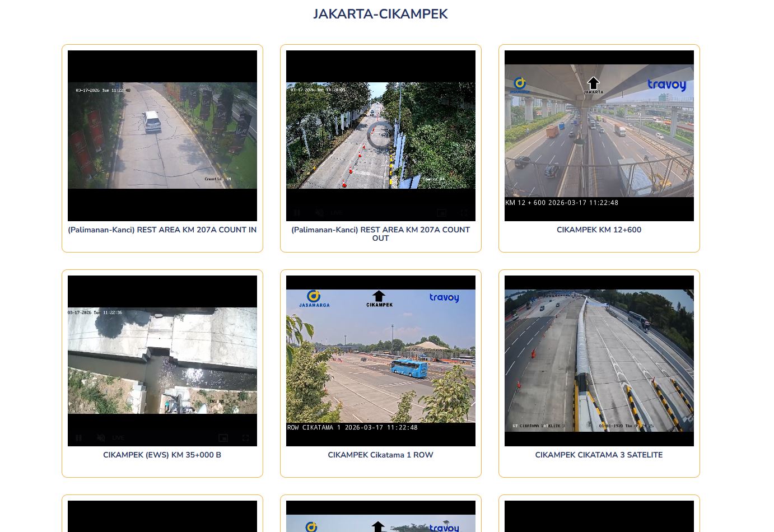Open picture-in-picture for the Count Out video
Image resolution: width=774 pixels, height=532 pixels.
pyautogui.click(x=441, y=213)
